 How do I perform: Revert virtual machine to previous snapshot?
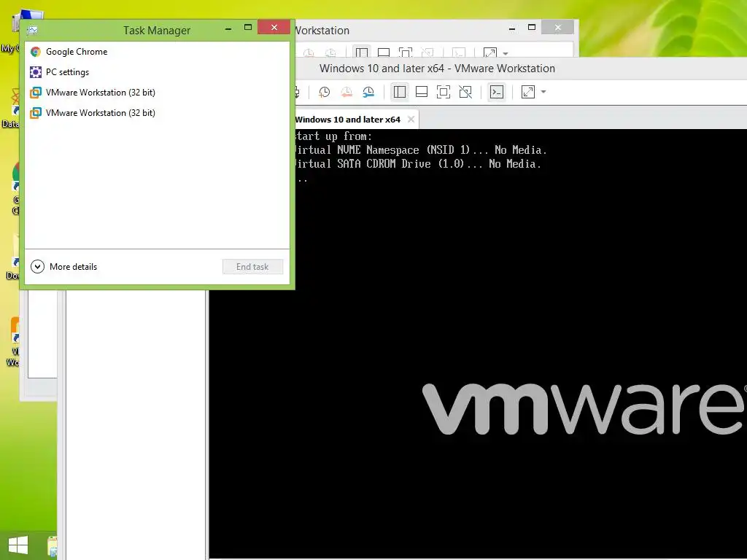(347, 92)
